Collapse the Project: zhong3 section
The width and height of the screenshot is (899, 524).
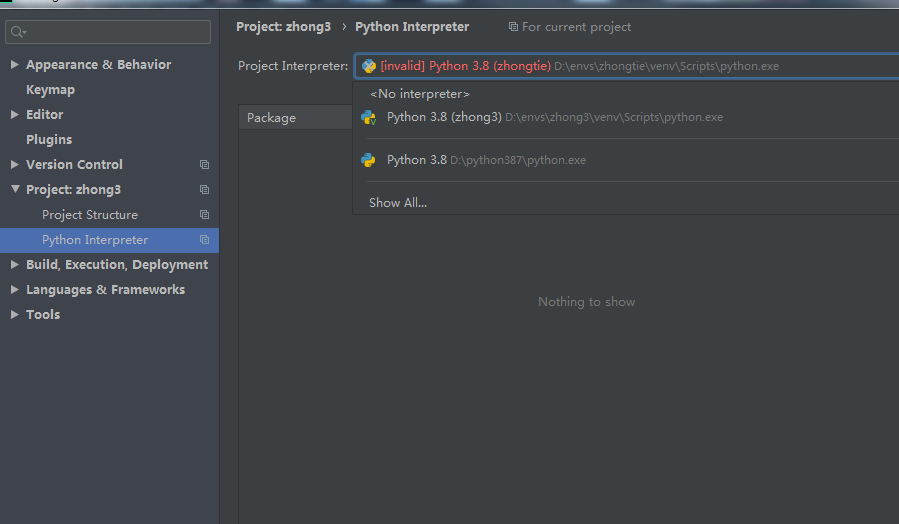[14, 190]
